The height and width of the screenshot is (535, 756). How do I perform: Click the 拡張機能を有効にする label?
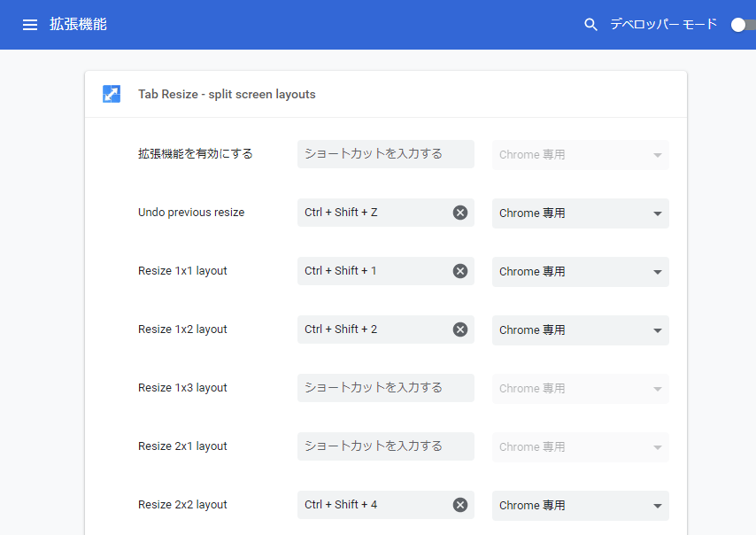(x=196, y=154)
